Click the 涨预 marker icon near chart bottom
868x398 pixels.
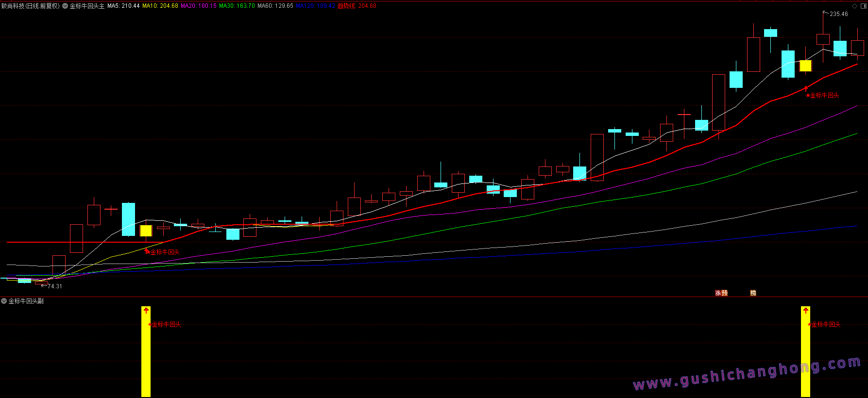(x=721, y=293)
